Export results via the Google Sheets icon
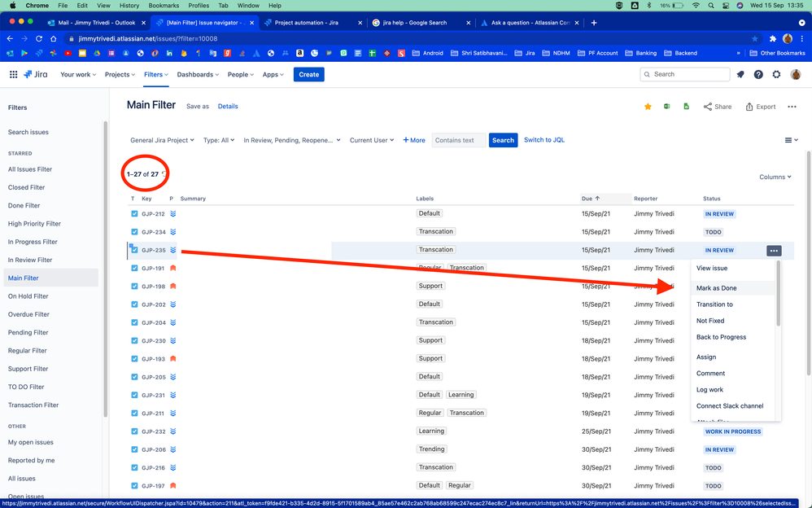The image size is (812, 508). pyautogui.click(x=686, y=106)
